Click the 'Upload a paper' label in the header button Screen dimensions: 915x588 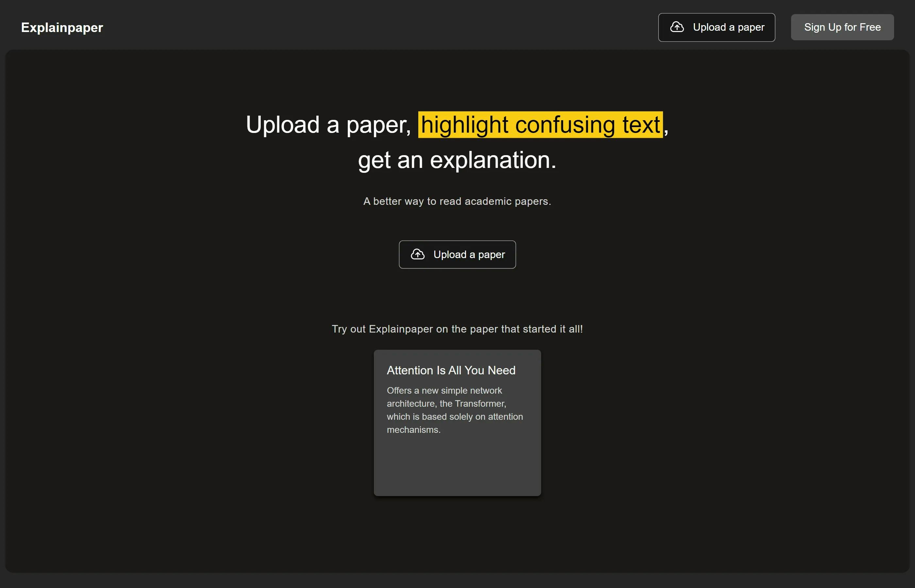click(728, 27)
